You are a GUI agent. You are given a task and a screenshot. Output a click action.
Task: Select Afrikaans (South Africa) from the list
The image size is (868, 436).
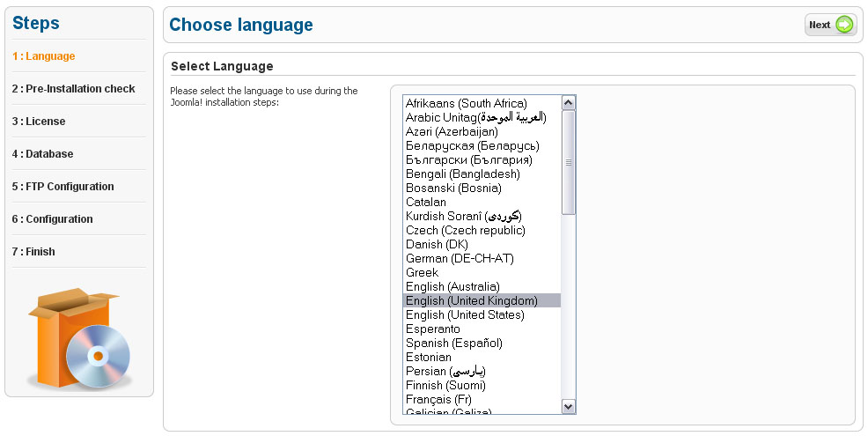click(466, 104)
